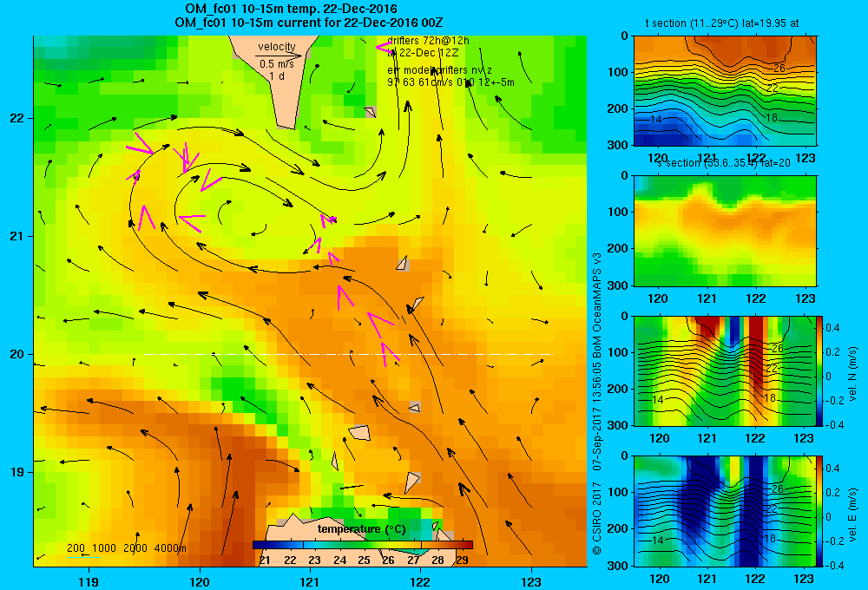Click latitude label '22' on main map

(x=17, y=119)
